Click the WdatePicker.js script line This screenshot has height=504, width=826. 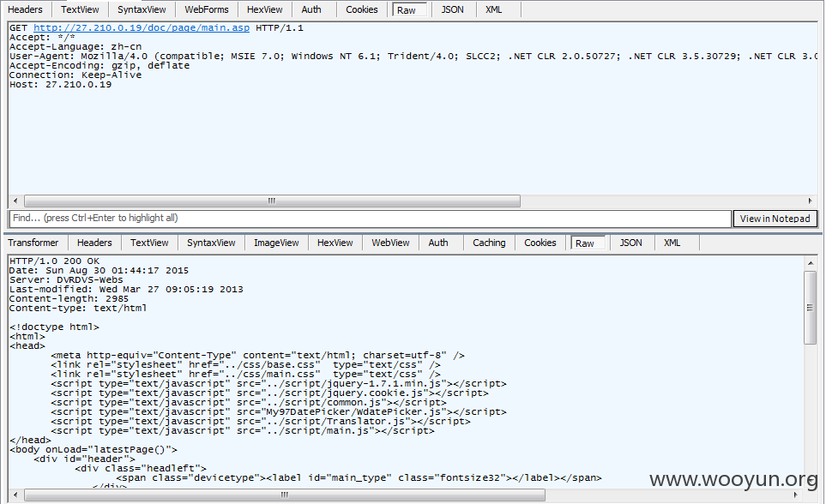point(279,412)
